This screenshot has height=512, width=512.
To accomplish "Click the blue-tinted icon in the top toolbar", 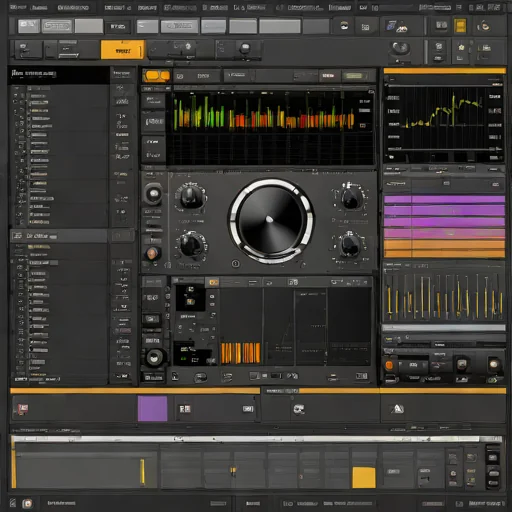I will coord(396,26).
